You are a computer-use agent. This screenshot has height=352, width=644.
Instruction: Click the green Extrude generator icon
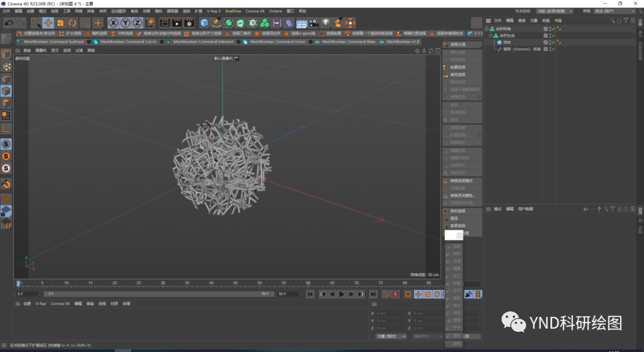point(241,23)
